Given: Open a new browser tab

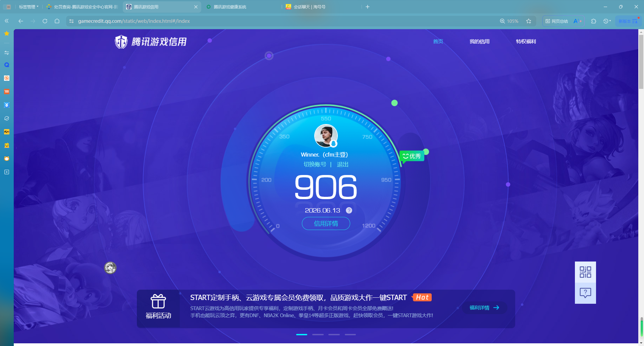Looking at the screenshot, I should click(x=368, y=7).
